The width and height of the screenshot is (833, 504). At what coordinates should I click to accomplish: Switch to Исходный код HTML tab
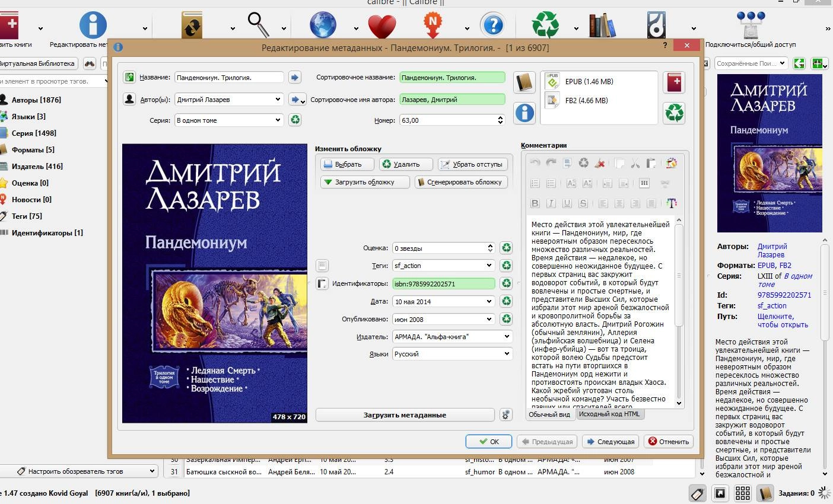click(609, 414)
